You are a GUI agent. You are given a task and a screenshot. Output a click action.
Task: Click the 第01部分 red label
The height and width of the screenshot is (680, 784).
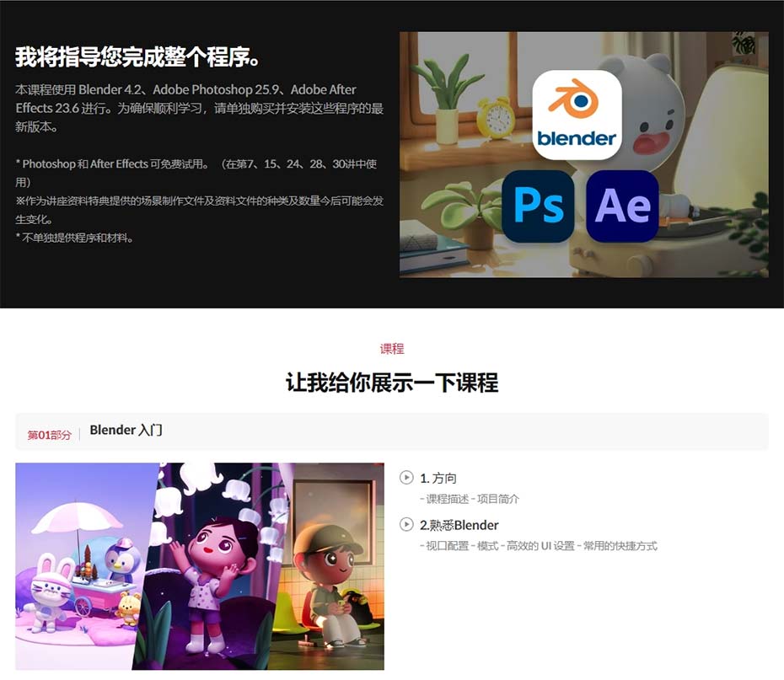pyautogui.click(x=49, y=435)
